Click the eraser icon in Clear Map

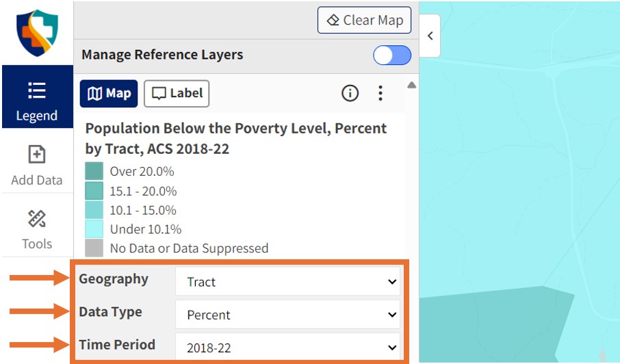tap(333, 21)
